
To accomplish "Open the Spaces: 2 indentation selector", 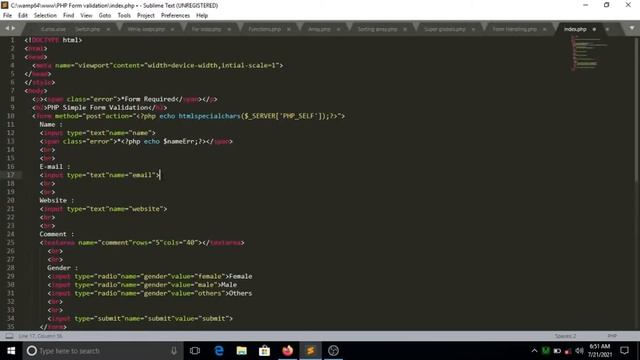I will pos(565,336).
